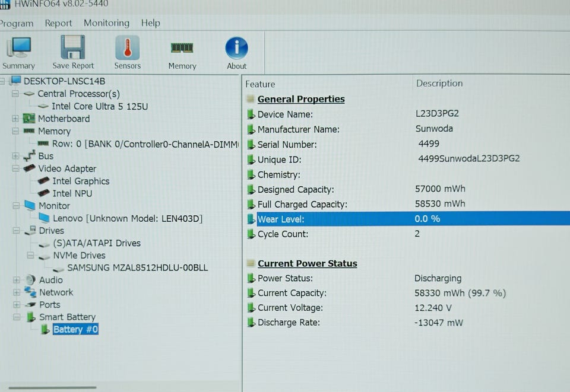The image size is (570, 392).
Task: Open the Summary toolbar icon
Action: 19,47
